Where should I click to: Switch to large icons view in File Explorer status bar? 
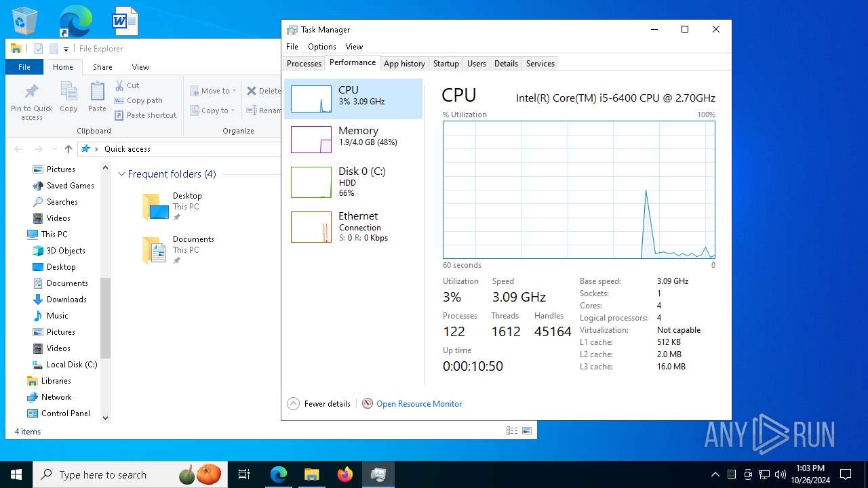[527, 431]
